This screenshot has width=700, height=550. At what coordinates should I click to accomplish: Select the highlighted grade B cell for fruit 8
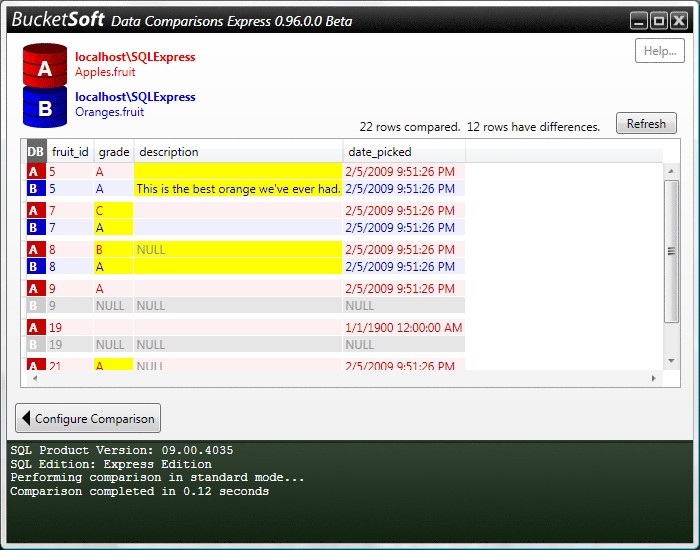[113, 249]
